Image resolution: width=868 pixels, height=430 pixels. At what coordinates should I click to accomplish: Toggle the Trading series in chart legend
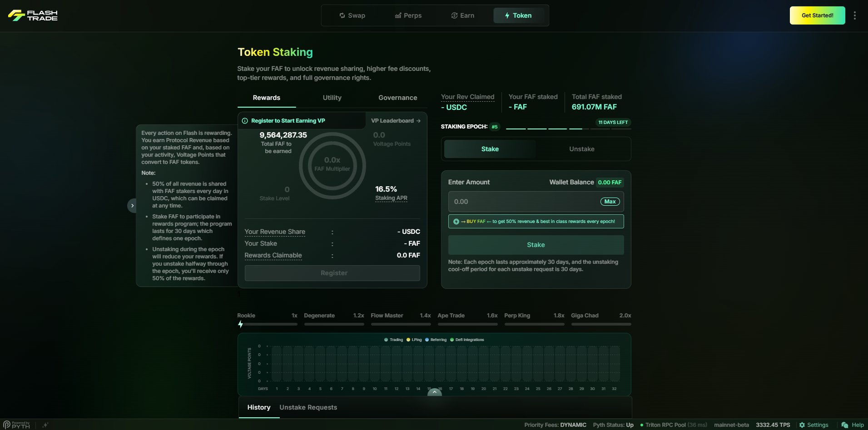[x=393, y=340]
